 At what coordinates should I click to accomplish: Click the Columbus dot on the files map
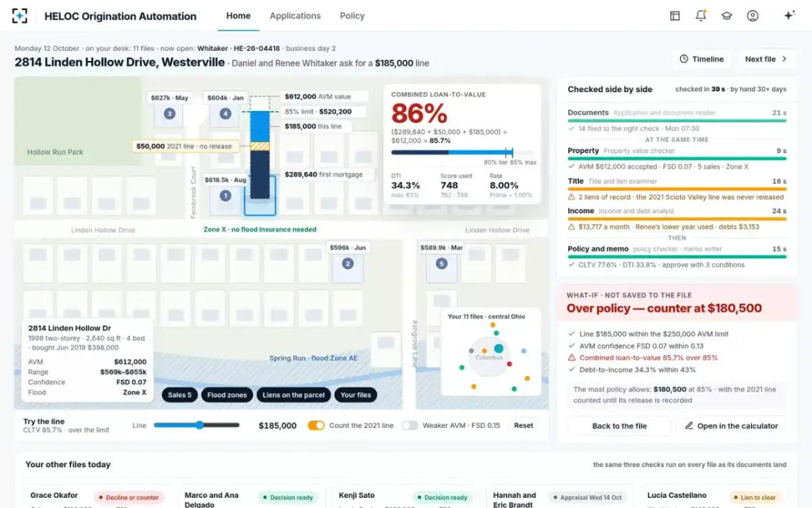coord(499,348)
